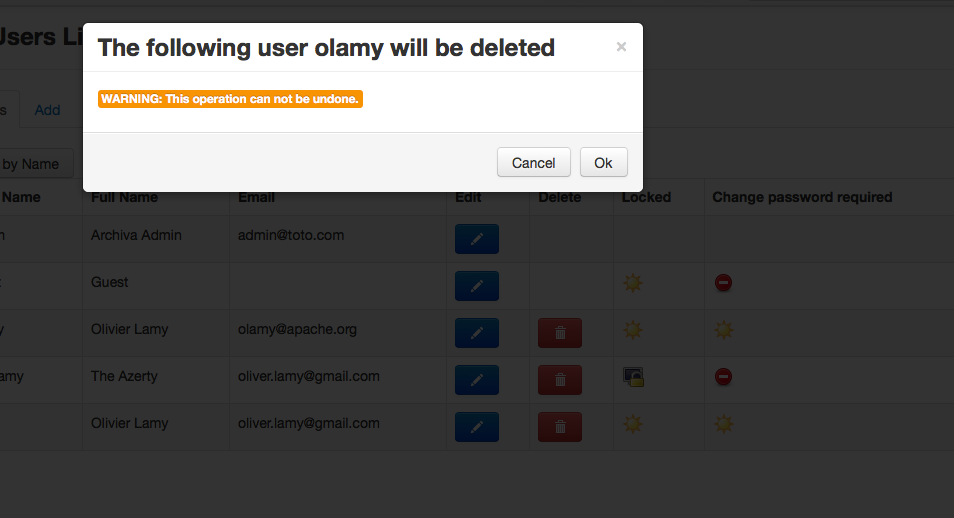Click the edit pencil for Guest
The image size is (954, 518).
coord(476,286)
